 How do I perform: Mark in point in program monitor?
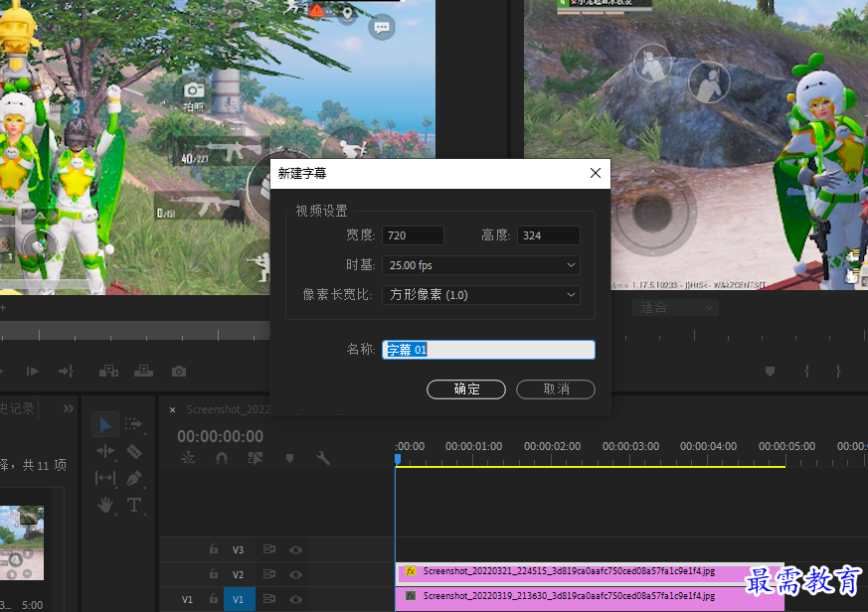coord(806,372)
